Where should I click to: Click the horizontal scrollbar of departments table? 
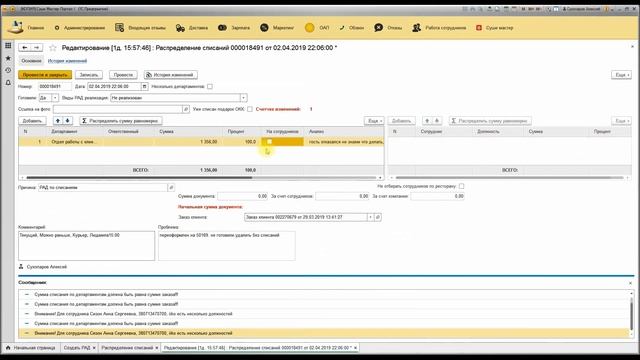tap(139, 178)
